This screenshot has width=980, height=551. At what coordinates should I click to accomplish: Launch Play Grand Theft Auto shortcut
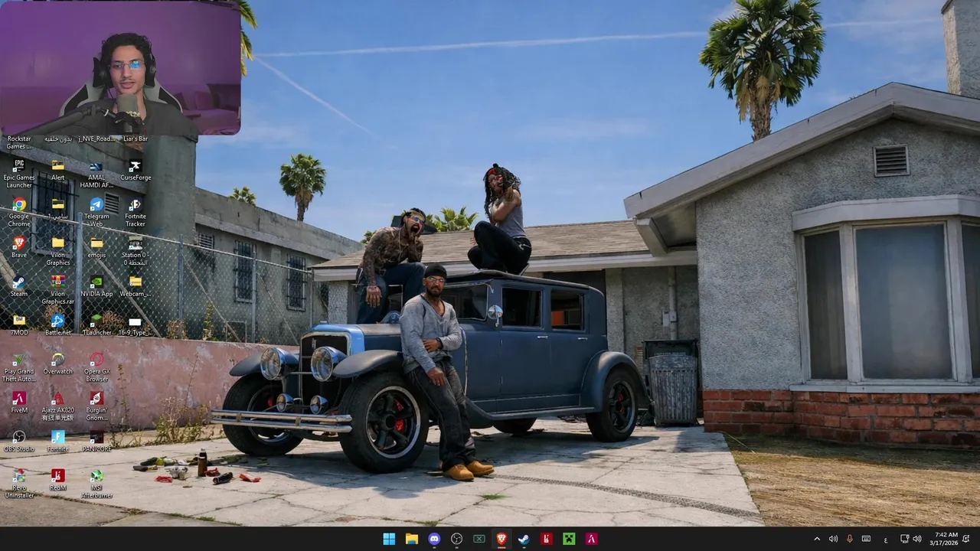click(19, 367)
